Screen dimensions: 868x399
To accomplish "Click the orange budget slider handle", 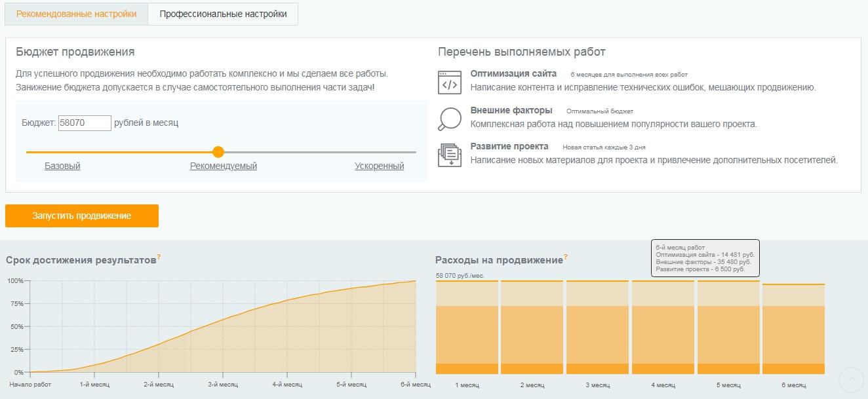I will (x=218, y=152).
